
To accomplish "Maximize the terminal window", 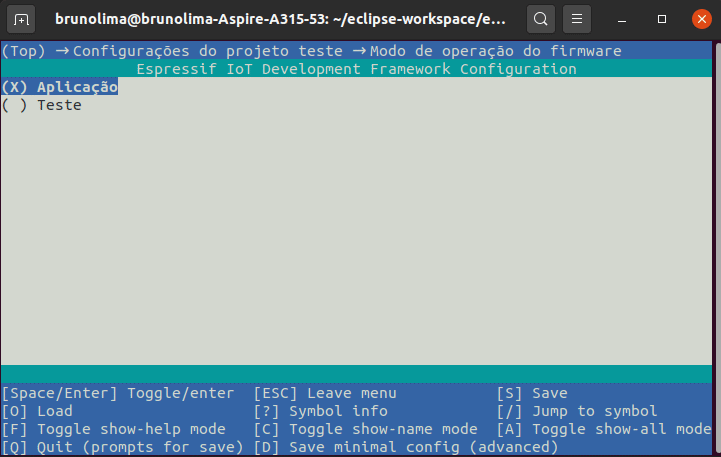I will (662, 19).
